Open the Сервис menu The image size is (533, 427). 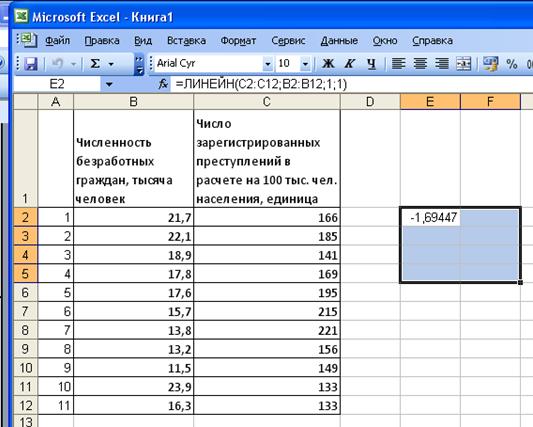[288, 40]
